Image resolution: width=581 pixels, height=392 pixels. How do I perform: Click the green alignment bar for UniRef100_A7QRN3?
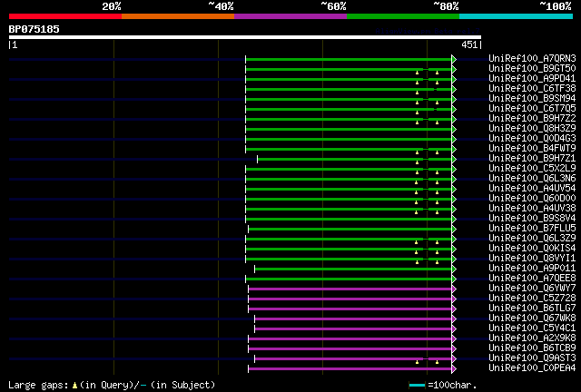click(x=349, y=59)
